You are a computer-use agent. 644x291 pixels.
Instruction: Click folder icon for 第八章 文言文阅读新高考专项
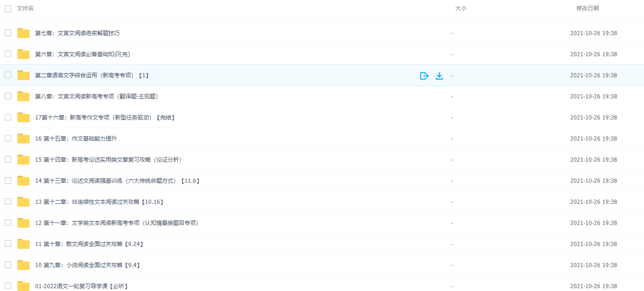(x=23, y=97)
